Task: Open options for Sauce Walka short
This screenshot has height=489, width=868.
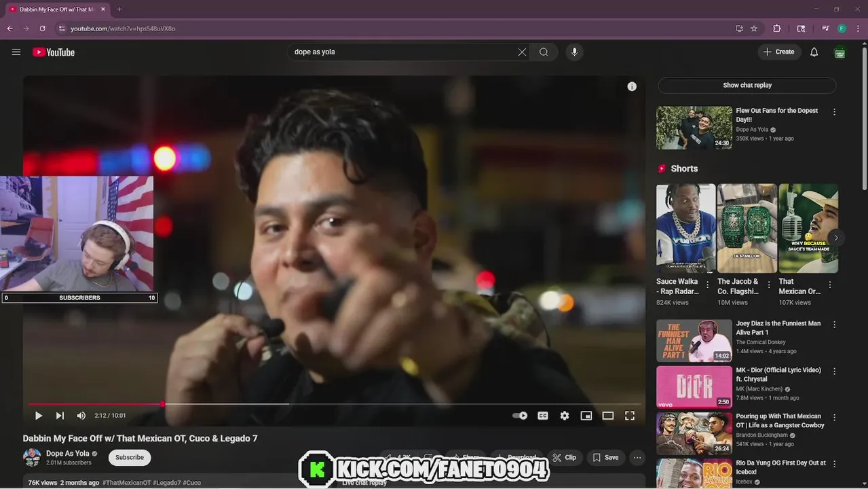Action: (708, 285)
